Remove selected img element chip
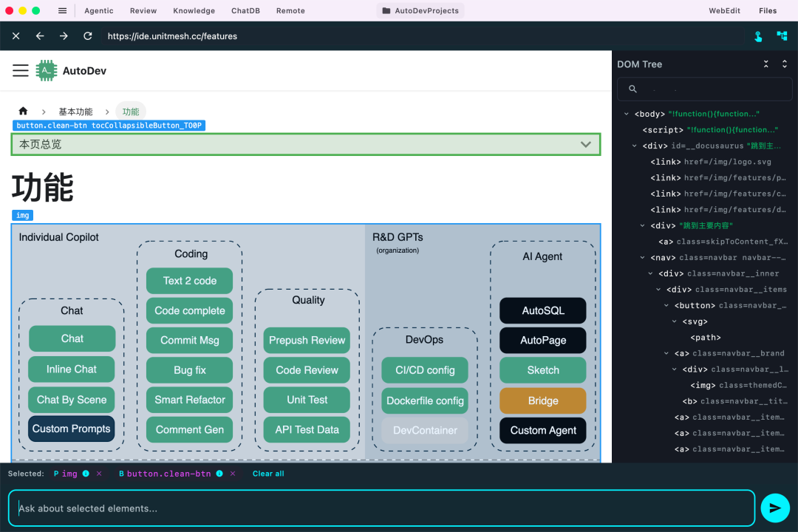The image size is (798, 532). tap(99, 474)
